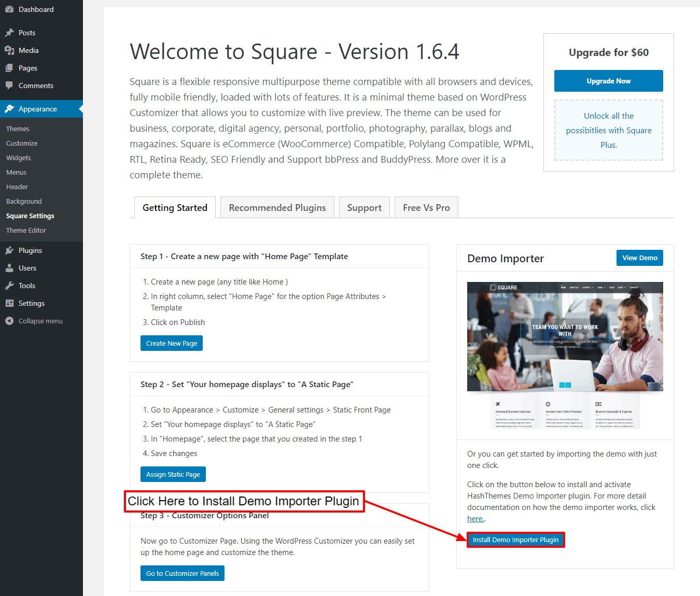The height and width of the screenshot is (596, 700).
Task: Click Go to Customizer Panels button
Action: (183, 573)
